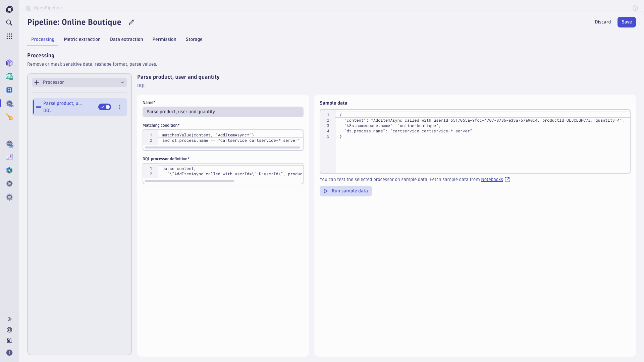Click the Save button top-right

tap(626, 22)
